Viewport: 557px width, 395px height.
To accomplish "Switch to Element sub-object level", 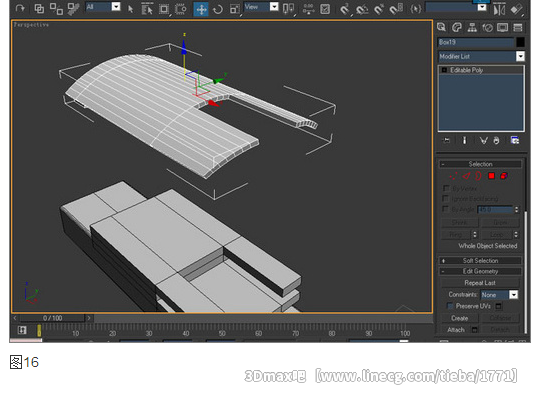I will point(504,175).
